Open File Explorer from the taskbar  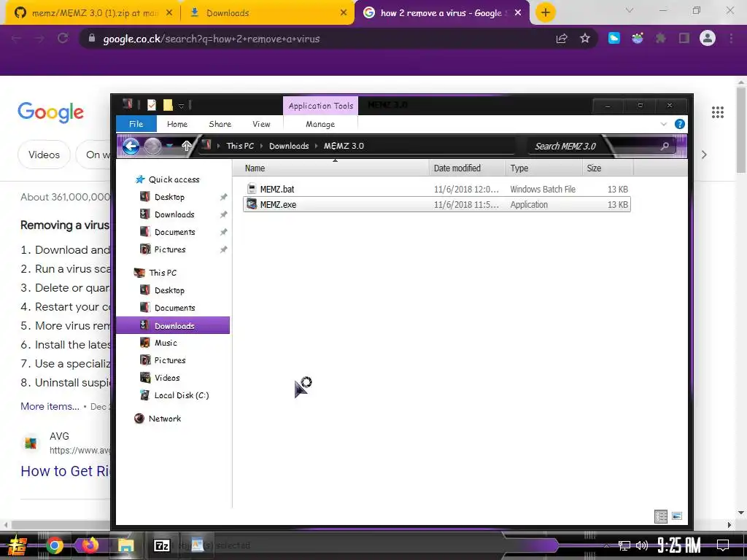pos(125,545)
